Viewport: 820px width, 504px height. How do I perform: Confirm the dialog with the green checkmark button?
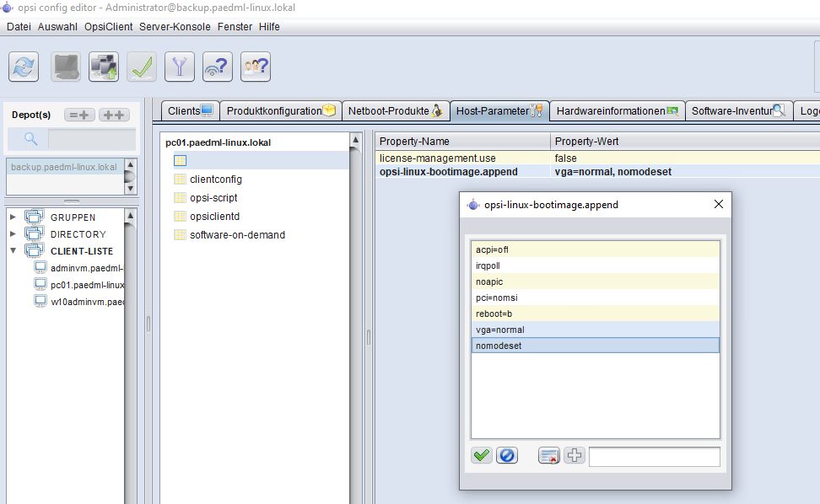tap(482, 455)
